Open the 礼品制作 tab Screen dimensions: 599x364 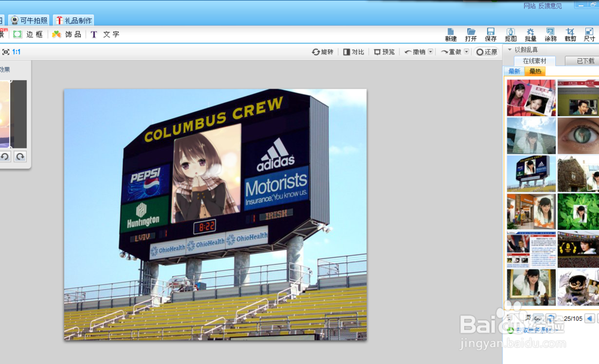[x=74, y=20]
